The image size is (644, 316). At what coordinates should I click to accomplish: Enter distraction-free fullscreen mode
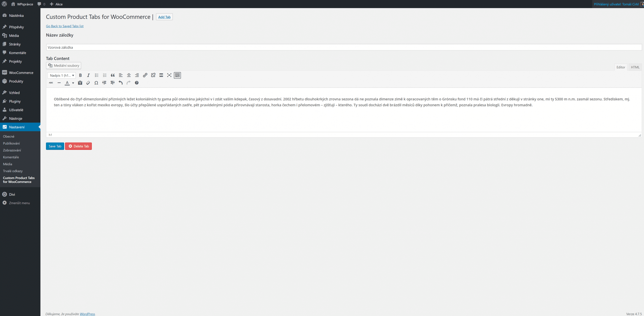point(169,75)
